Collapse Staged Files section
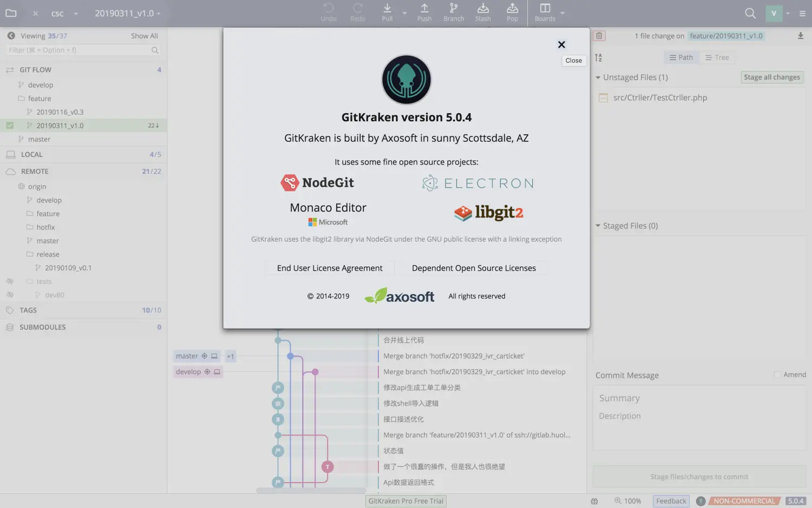Viewport: 812px width, 508px height. [598, 226]
